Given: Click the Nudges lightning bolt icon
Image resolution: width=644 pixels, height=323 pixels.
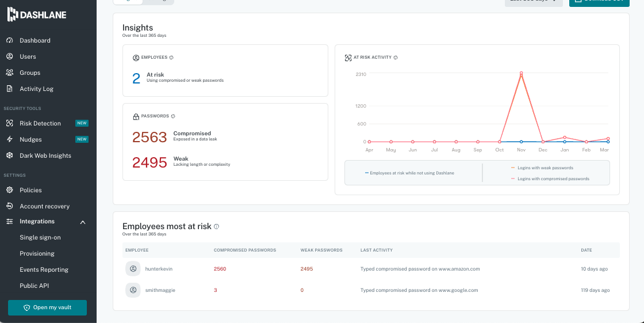Looking at the screenshot, I should click(x=10, y=139).
